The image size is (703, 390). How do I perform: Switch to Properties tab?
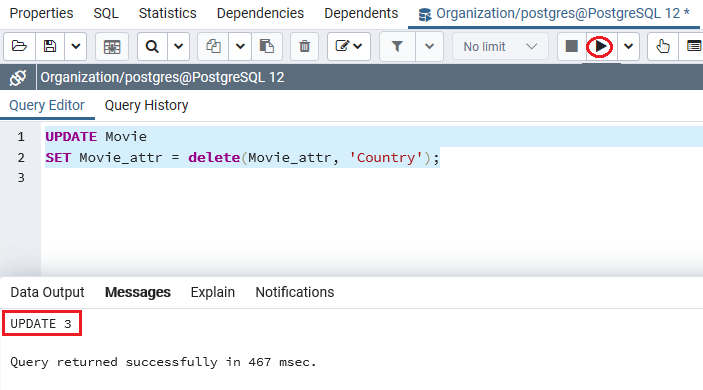(41, 13)
